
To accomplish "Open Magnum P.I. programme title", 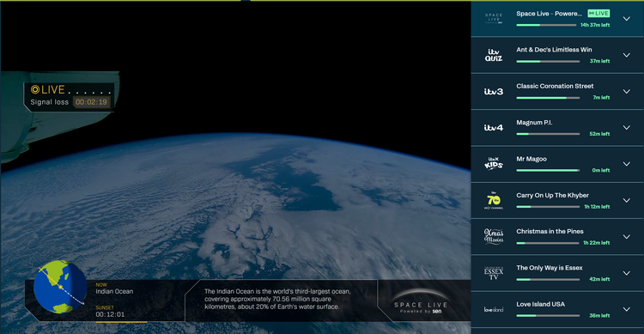I will (x=534, y=123).
